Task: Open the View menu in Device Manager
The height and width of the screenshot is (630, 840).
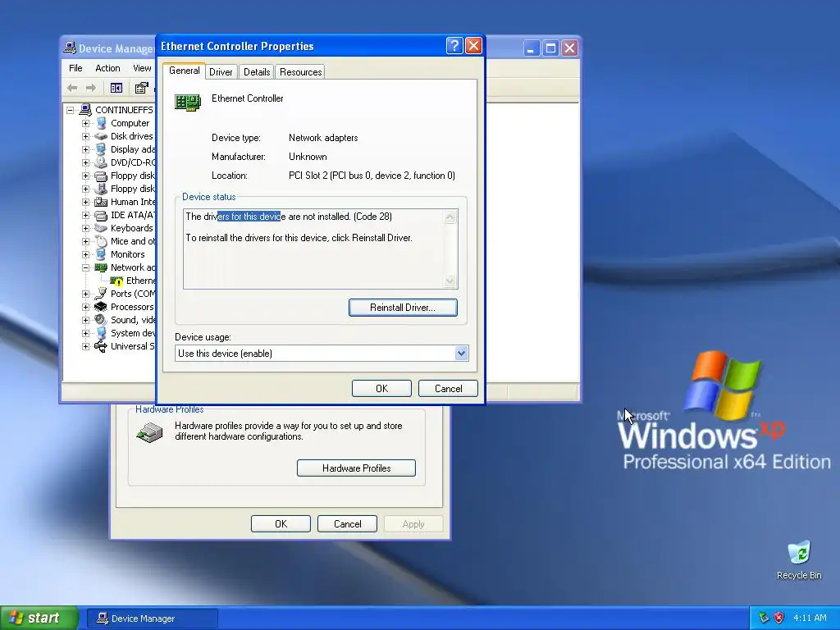Action: point(142,68)
